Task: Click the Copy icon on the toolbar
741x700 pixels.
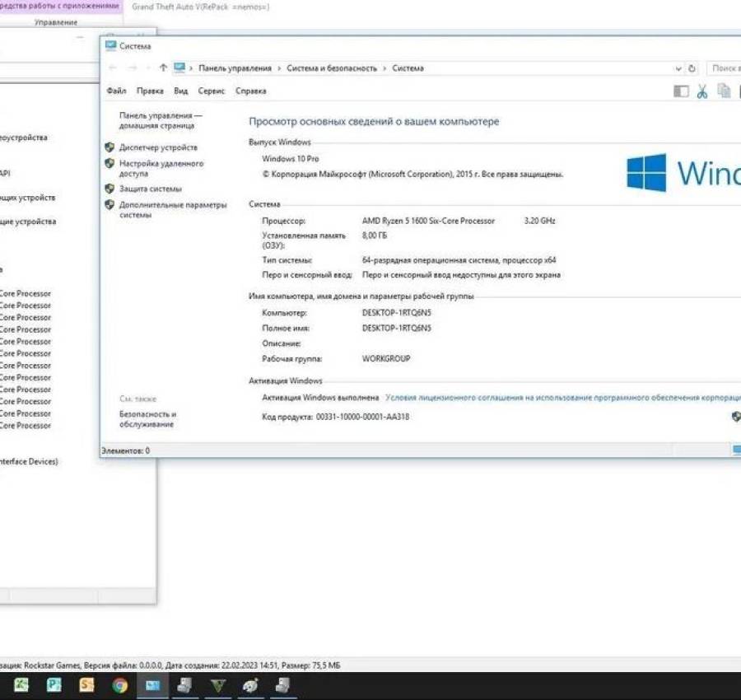Action: [x=723, y=91]
